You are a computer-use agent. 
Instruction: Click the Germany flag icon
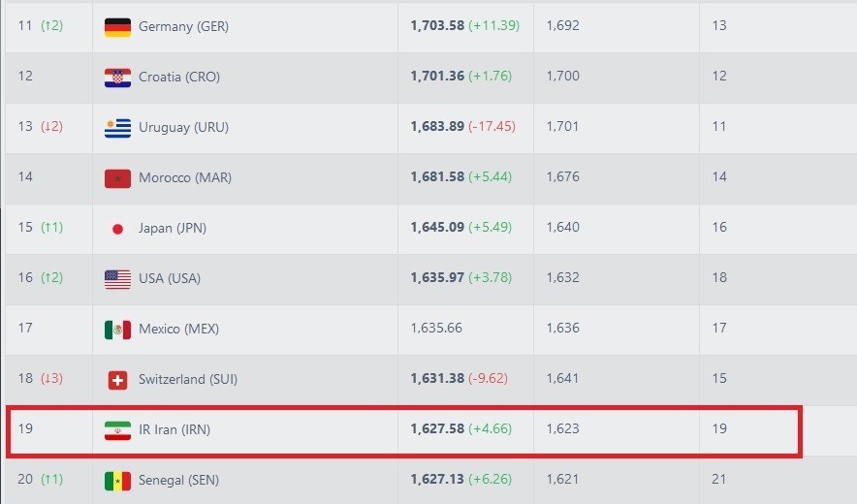click(x=117, y=27)
